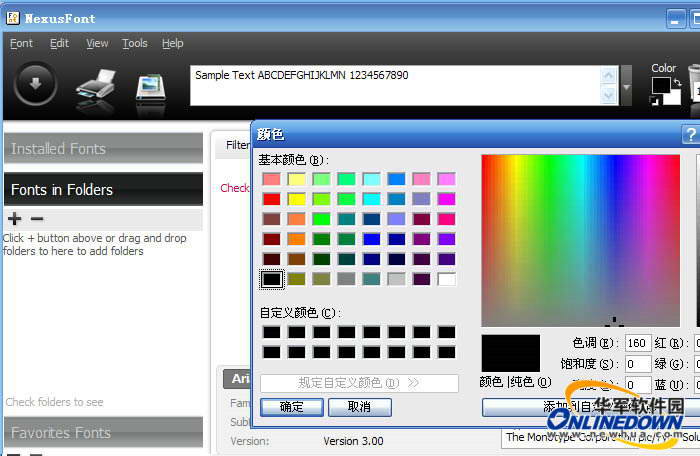Expand the Installed Fonts panel
Screen dimensions: 700x456
coord(103,148)
